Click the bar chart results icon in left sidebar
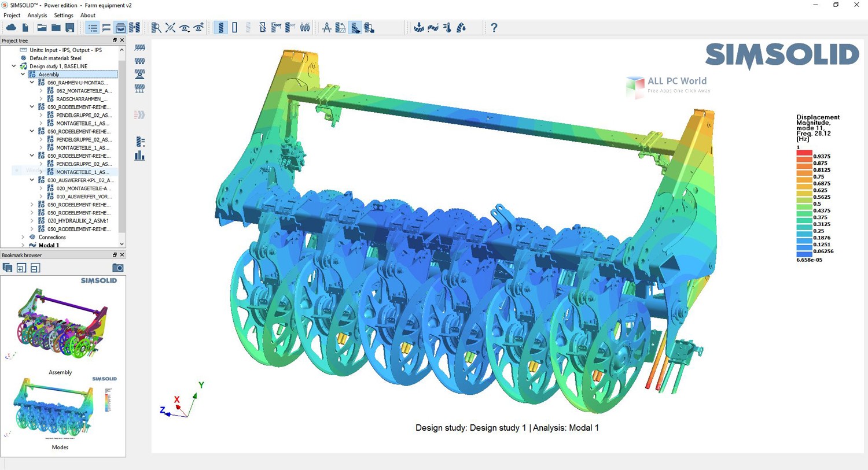 [139, 156]
